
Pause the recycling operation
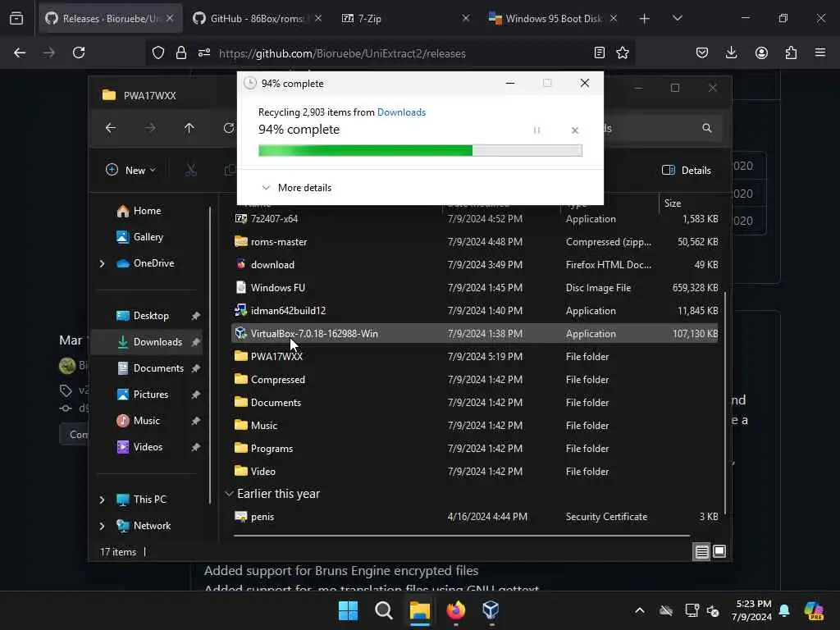coord(536,130)
